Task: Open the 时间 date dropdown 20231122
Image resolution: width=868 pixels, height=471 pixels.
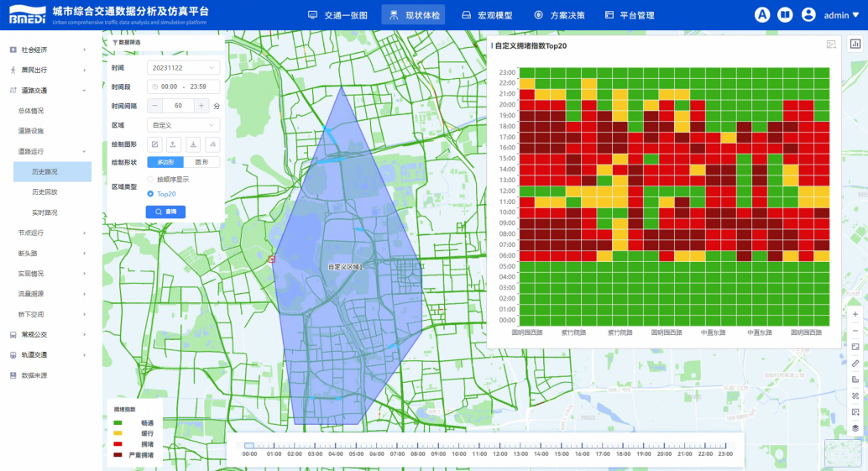Action: click(183, 67)
